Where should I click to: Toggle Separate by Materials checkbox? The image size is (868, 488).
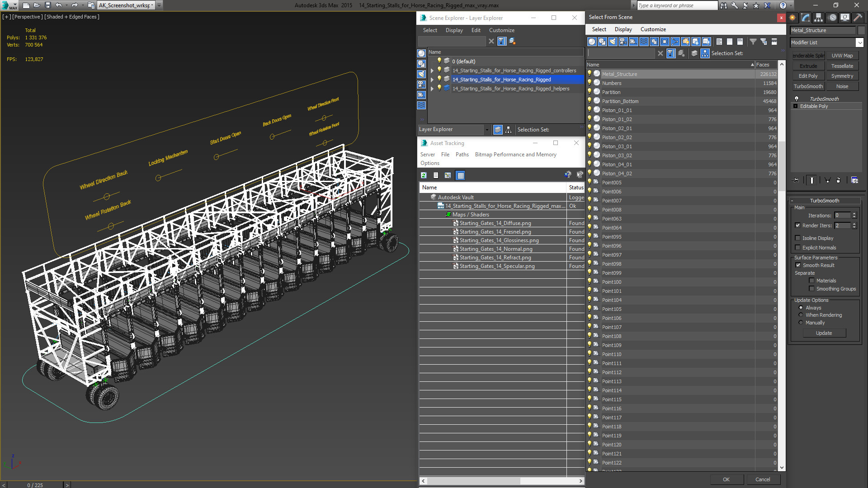pos(811,281)
